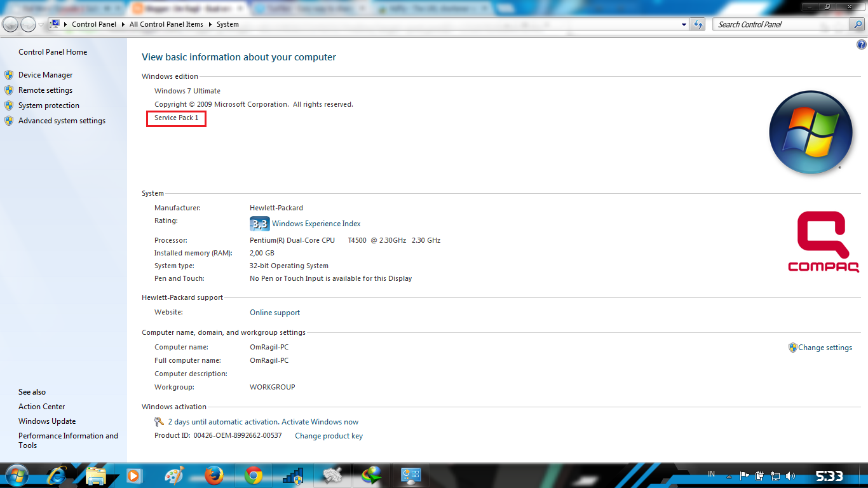Click the help question mark icon
The width and height of the screenshot is (868, 488).
(x=861, y=44)
